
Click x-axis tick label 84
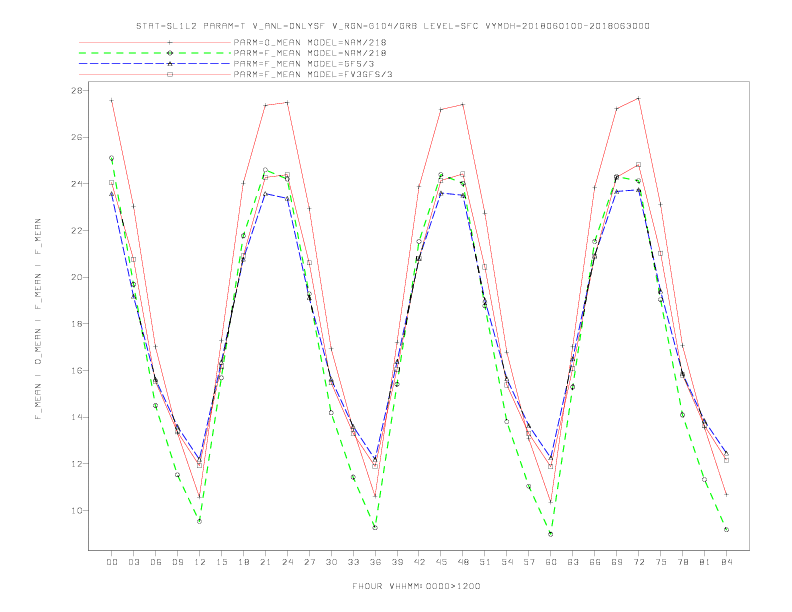727,562
